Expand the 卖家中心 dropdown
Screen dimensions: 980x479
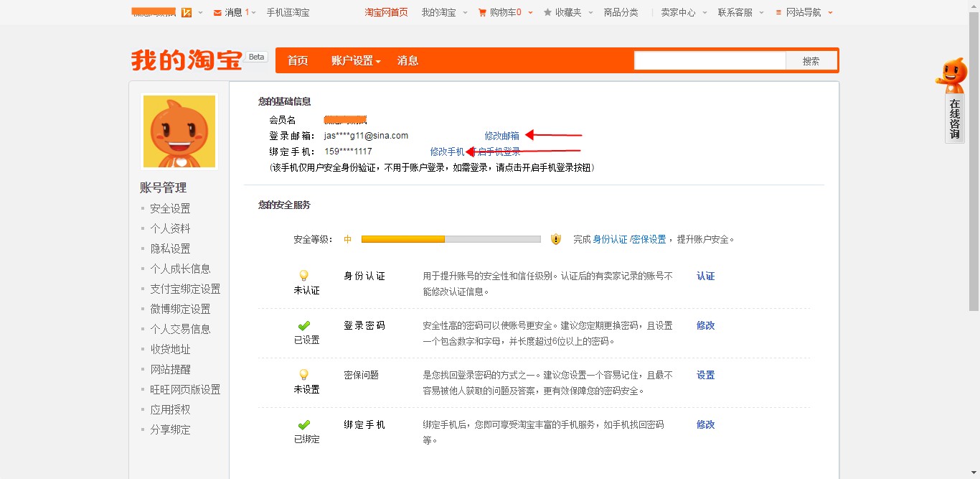(684, 12)
